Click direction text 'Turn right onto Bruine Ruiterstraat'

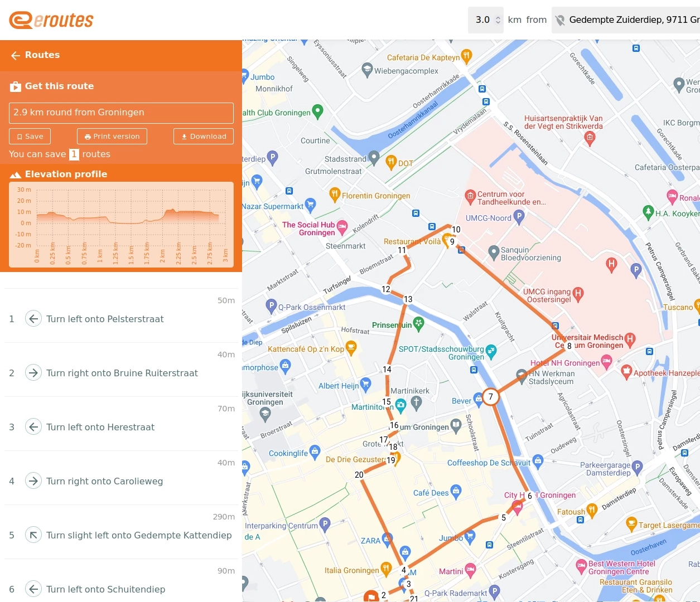pyautogui.click(x=122, y=373)
